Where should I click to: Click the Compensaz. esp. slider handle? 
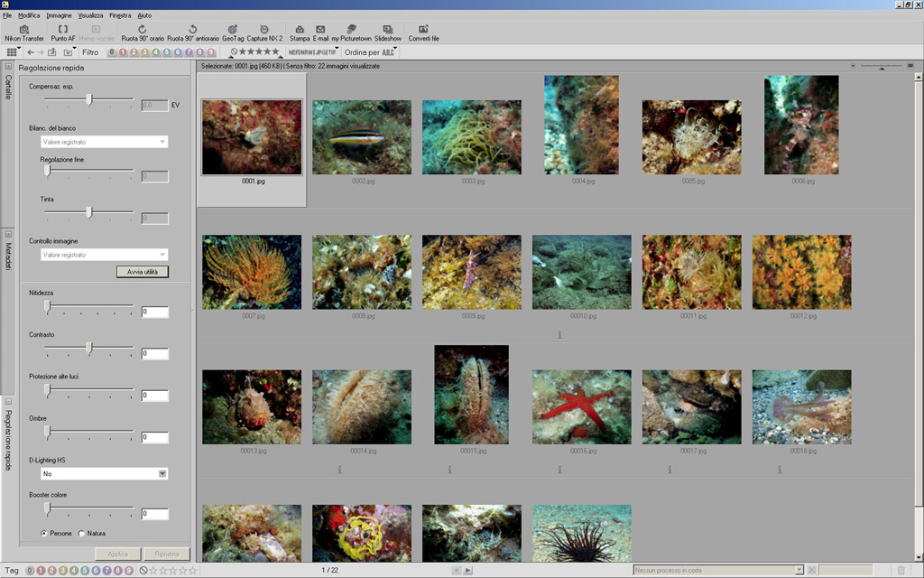89,99
